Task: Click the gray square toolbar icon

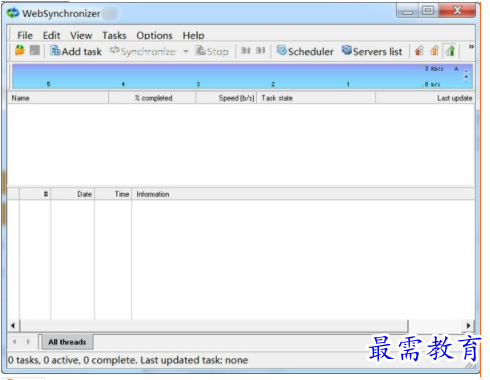Action: click(x=35, y=50)
